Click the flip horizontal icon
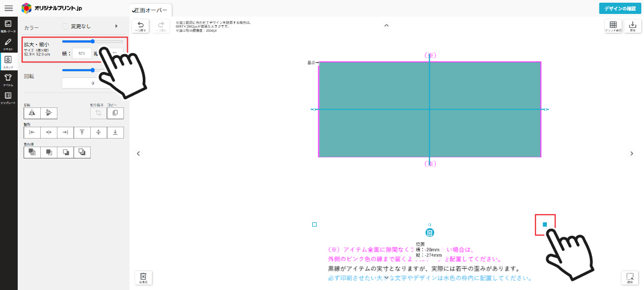This screenshot has width=644, height=290. click(x=32, y=113)
